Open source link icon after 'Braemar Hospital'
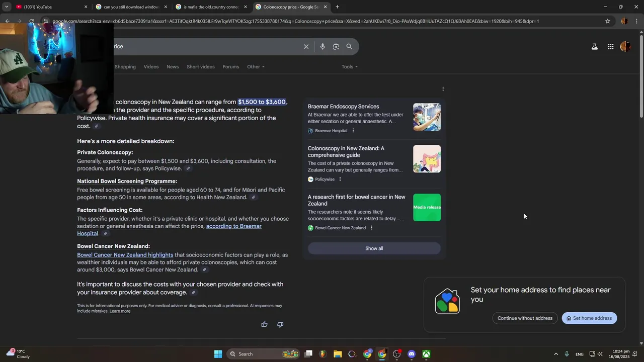The image size is (644, 362). coord(105,234)
